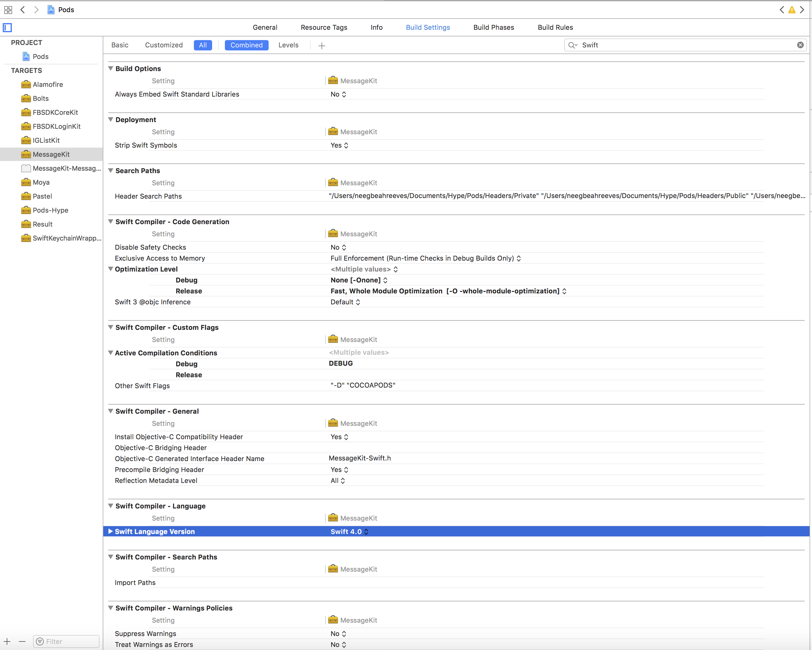This screenshot has height=650, width=812.
Task: Switch to the Info tab
Action: tap(376, 27)
